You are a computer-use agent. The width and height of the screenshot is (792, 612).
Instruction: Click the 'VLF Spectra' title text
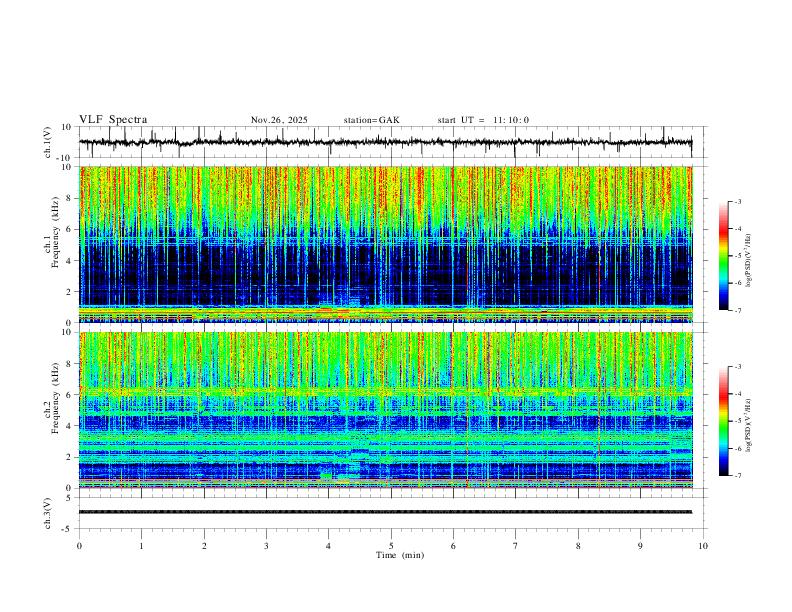pyautogui.click(x=113, y=120)
